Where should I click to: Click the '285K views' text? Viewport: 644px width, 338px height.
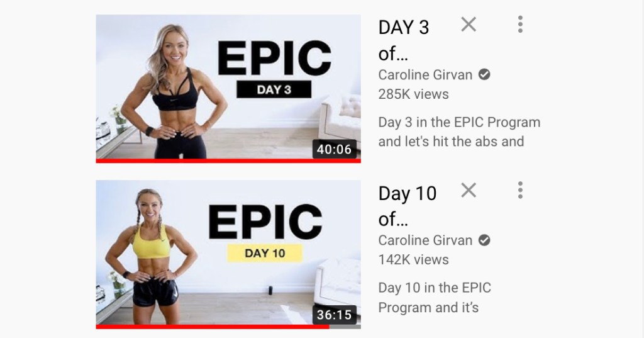[414, 94]
